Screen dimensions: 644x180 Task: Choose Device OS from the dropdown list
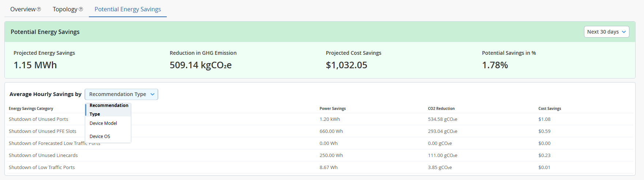point(100,137)
